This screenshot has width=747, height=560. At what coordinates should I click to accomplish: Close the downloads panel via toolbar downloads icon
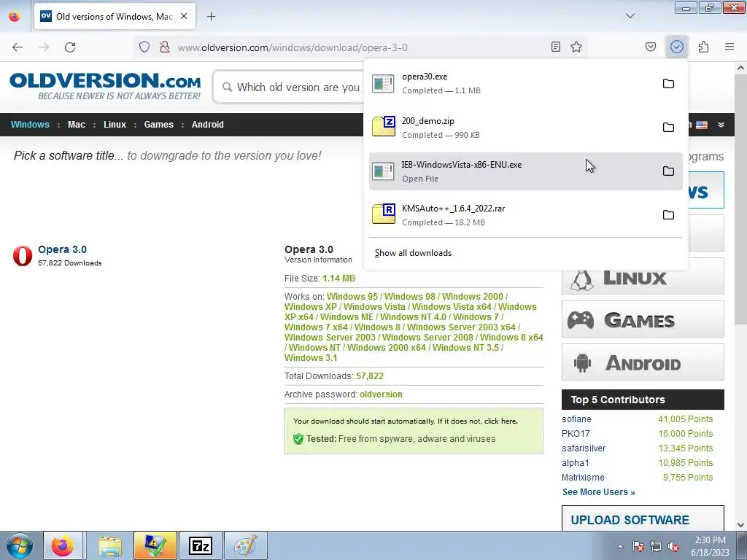pos(677,47)
